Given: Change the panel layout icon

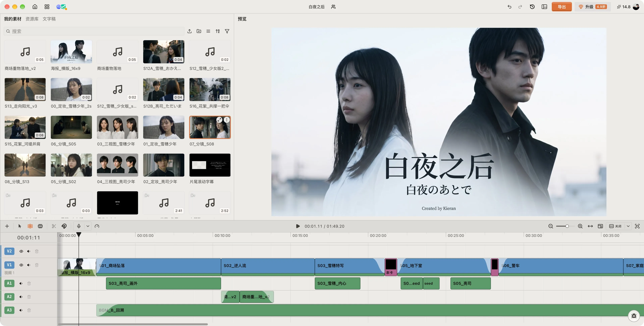Looking at the screenshot, I should click(544, 7).
